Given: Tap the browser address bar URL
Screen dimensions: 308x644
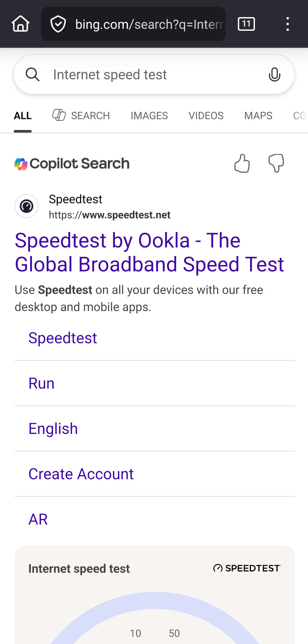Looking at the screenshot, I should [x=150, y=24].
